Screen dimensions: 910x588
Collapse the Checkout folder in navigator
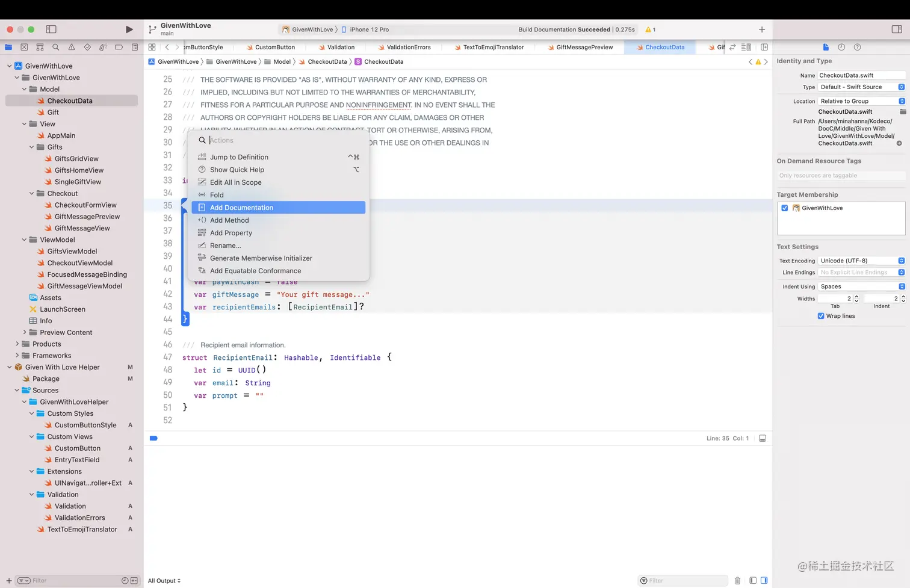click(x=32, y=194)
